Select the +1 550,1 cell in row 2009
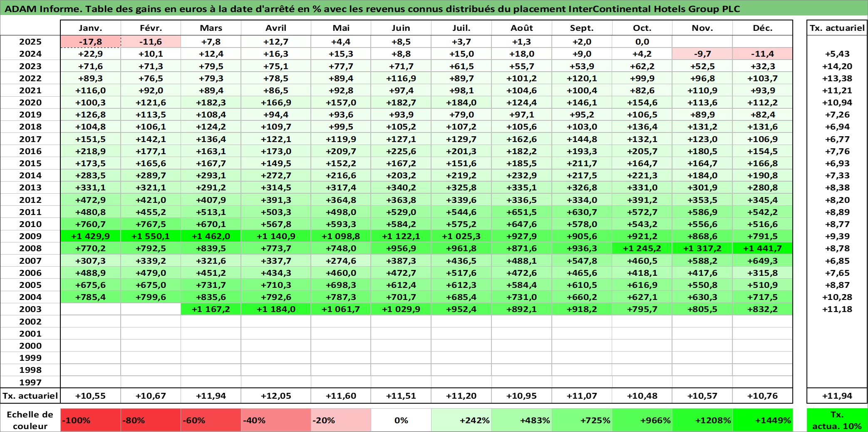Screen dimensions: 868x432 click(151, 236)
